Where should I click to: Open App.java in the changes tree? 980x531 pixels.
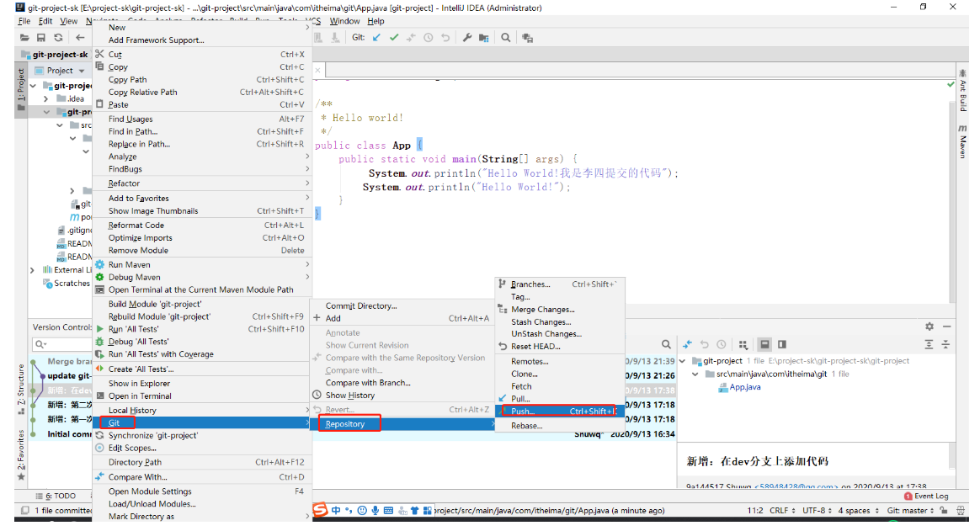point(745,387)
